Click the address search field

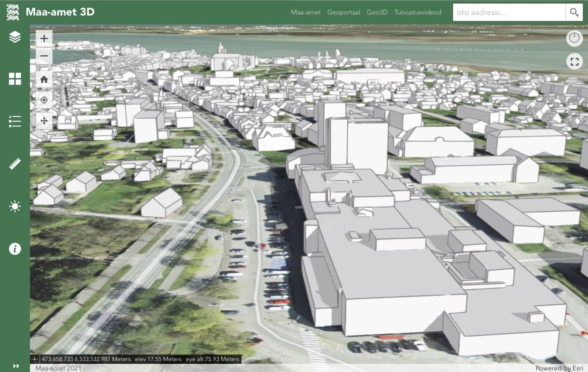509,13
